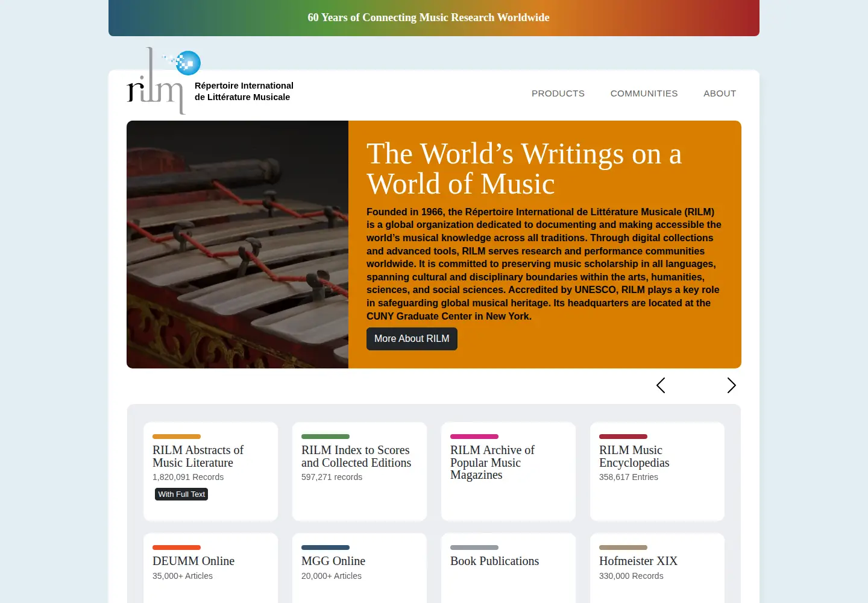Advance to next carousel slide arrow
This screenshot has height=603, width=868.
[x=732, y=385]
